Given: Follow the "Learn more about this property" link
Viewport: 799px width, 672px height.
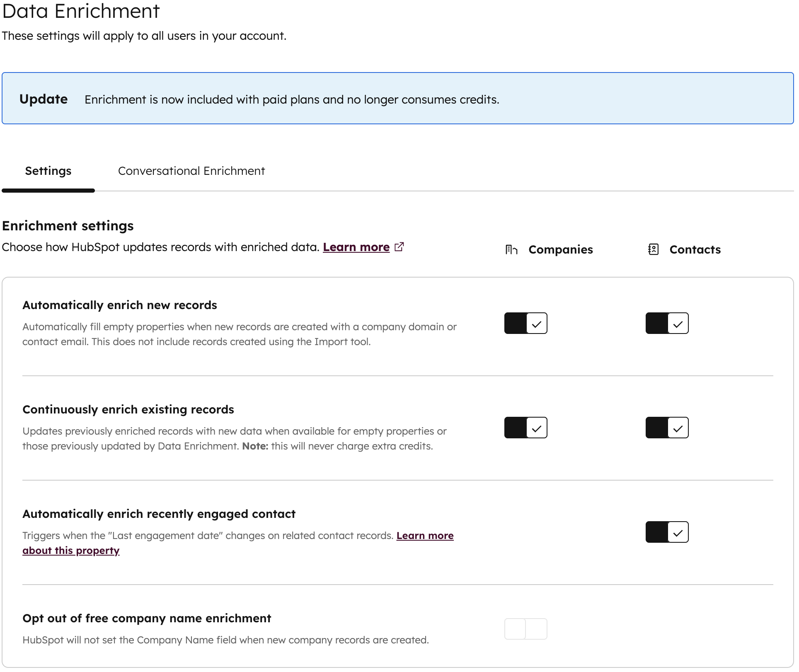Looking at the screenshot, I should coord(71,550).
